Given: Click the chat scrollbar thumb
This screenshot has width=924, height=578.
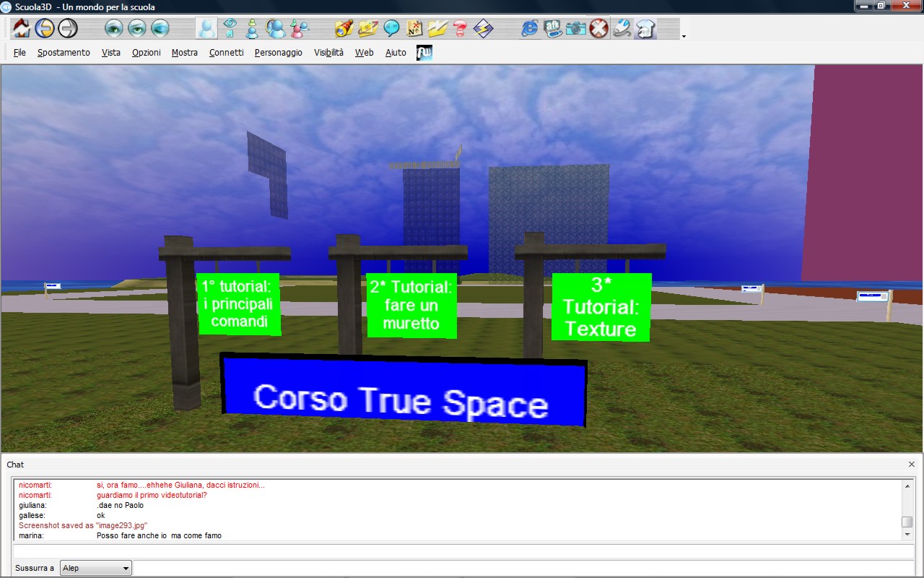Looking at the screenshot, I should click(x=907, y=522).
